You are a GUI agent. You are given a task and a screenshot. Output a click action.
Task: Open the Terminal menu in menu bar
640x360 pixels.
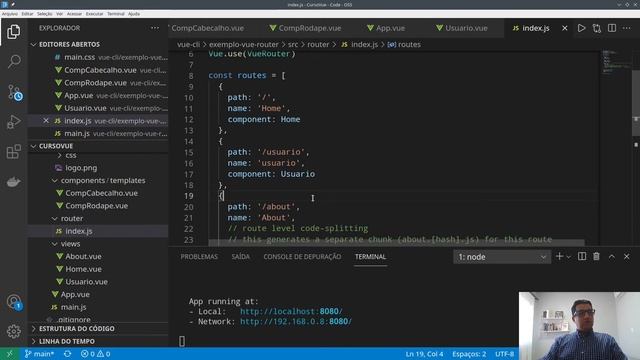[x=116, y=14]
